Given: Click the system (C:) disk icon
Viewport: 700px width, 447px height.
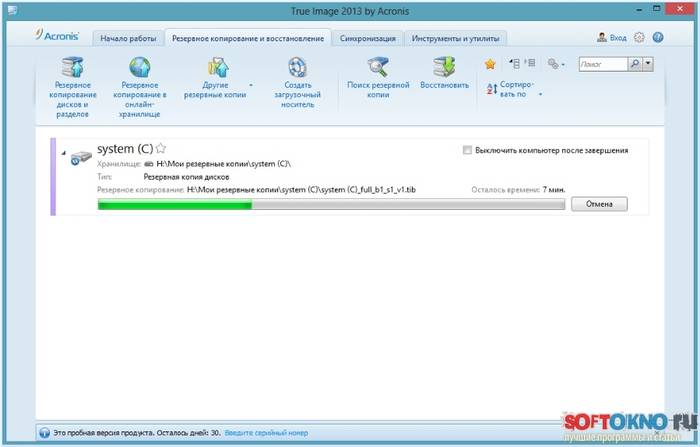Looking at the screenshot, I should (81, 158).
